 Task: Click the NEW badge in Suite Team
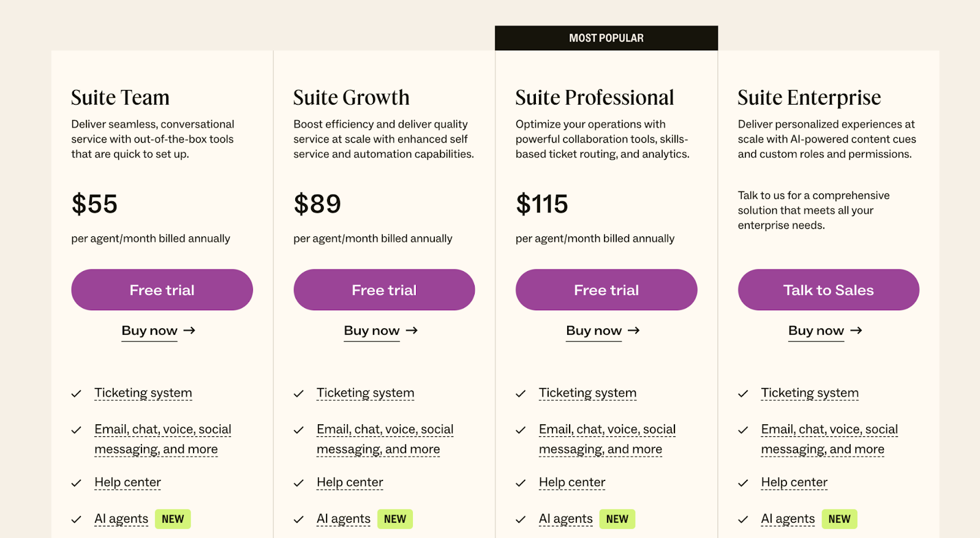tap(173, 519)
